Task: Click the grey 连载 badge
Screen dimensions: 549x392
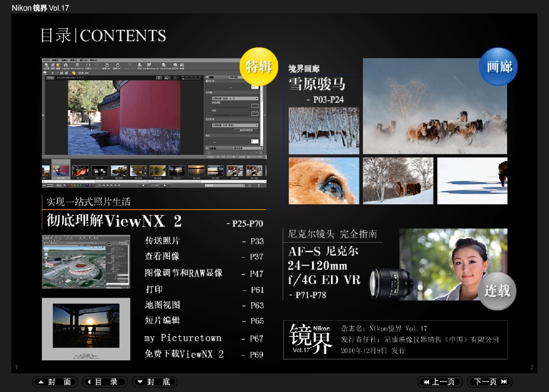Action: tap(497, 291)
